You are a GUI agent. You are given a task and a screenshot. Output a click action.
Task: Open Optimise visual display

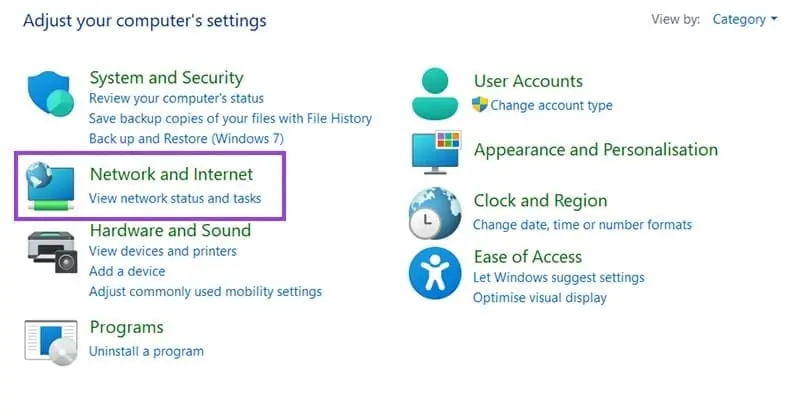coord(540,298)
